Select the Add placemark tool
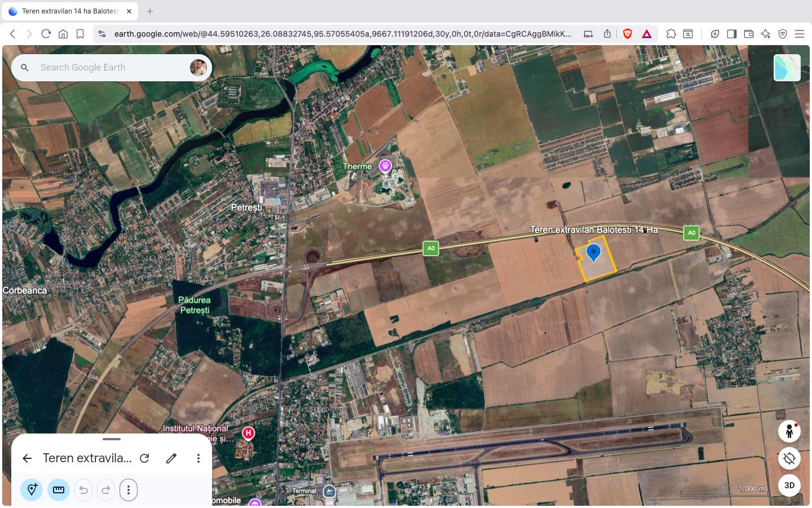 (x=32, y=490)
